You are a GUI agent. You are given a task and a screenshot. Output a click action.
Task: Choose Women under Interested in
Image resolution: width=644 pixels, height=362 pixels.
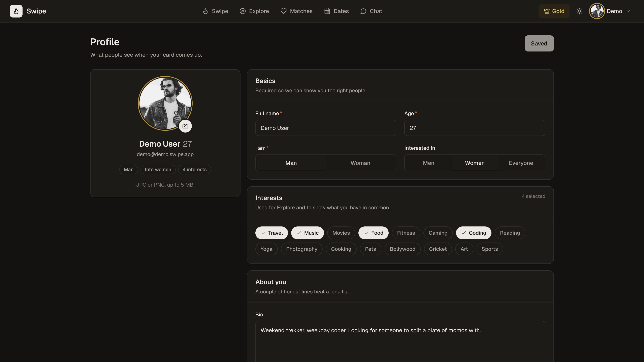475,163
